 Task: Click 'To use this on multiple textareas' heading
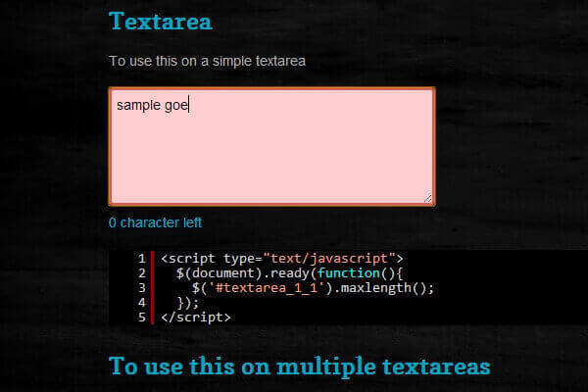[x=299, y=367]
